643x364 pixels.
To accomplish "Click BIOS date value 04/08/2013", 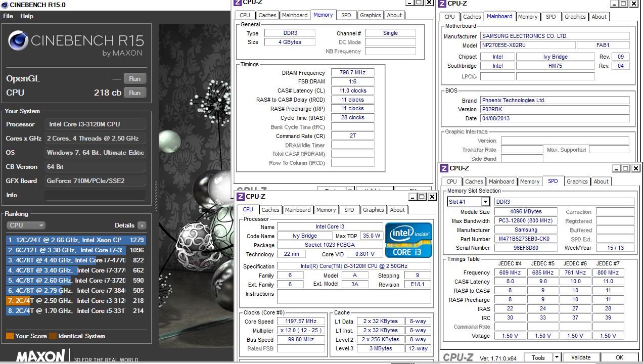I will 555,119.
